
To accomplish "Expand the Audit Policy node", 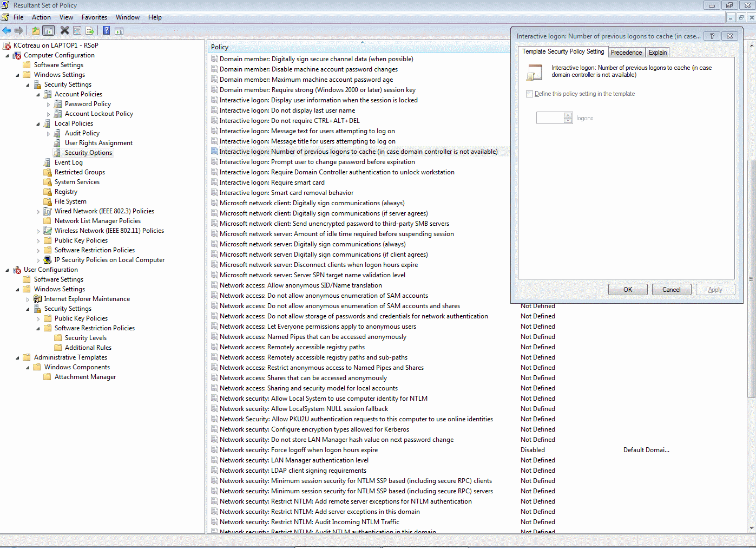I will (48, 133).
